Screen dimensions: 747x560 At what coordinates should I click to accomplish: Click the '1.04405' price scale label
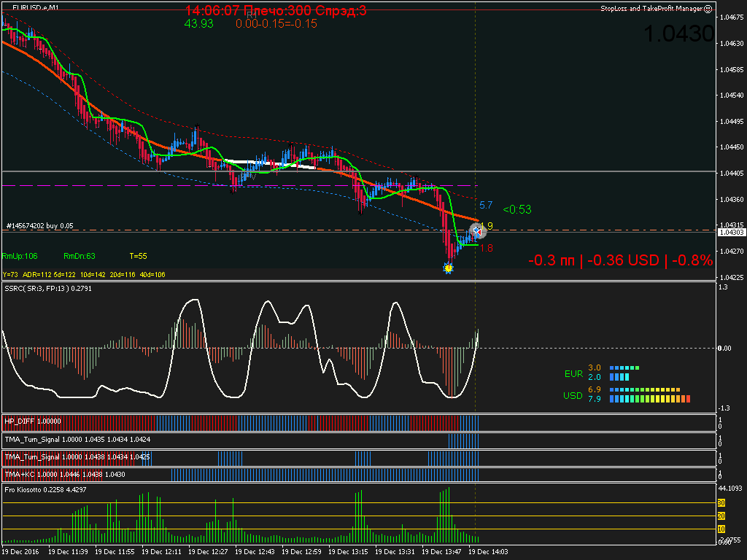tap(732, 174)
